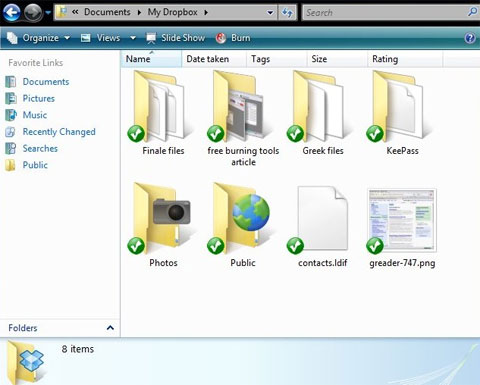
Task: Expand the Folders pane chevron
Action: (x=110, y=328)
